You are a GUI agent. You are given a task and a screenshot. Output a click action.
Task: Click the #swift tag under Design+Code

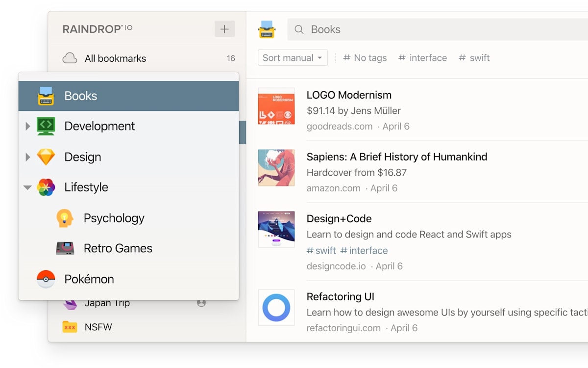[321, 251]
